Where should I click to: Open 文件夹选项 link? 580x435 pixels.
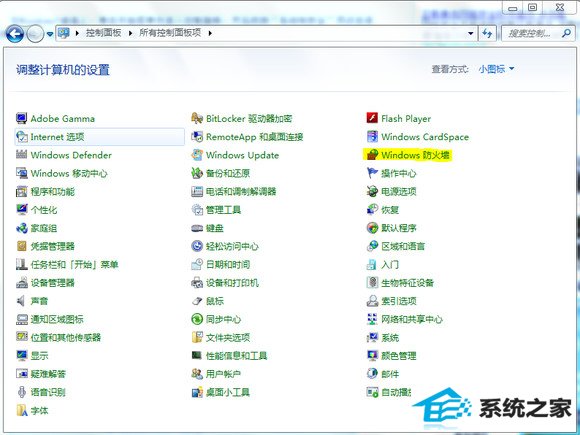pos(228,337)
